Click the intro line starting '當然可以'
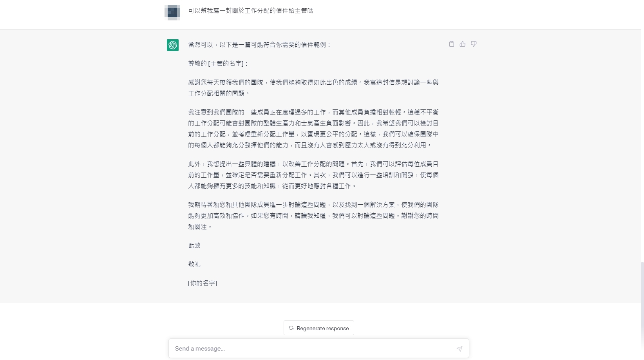 click(x=260, y=45)
